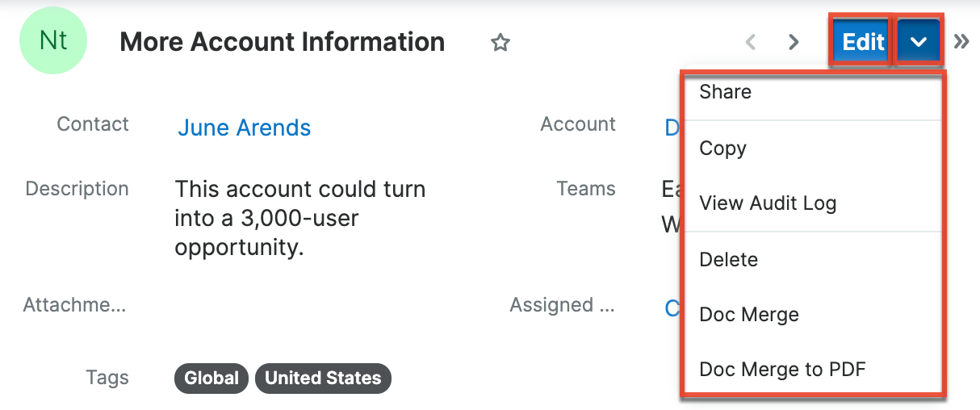Click the United States tag pill
Screen dimensions: 980x410
[x=323, y=378]
